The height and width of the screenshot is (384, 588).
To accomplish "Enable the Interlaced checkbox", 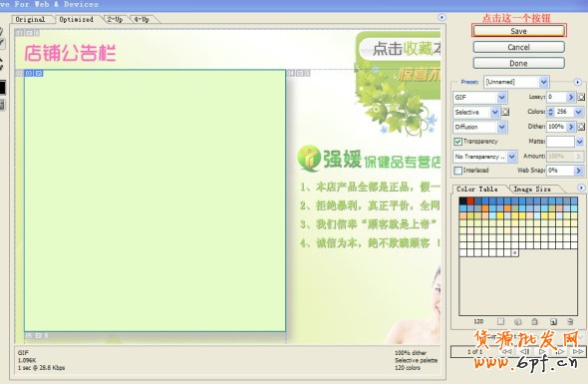I will point(457,171).
